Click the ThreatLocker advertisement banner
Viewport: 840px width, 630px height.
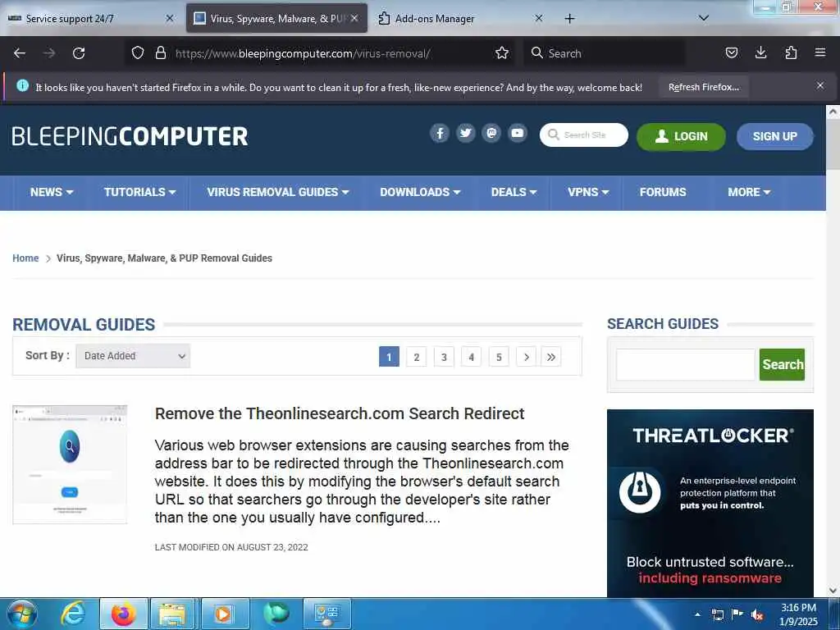pos(710,503)
